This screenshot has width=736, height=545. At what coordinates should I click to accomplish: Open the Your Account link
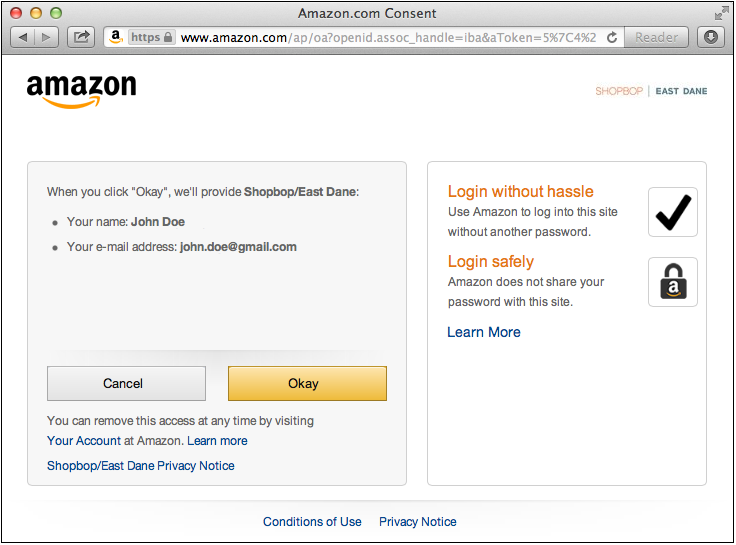click(83, 441)
